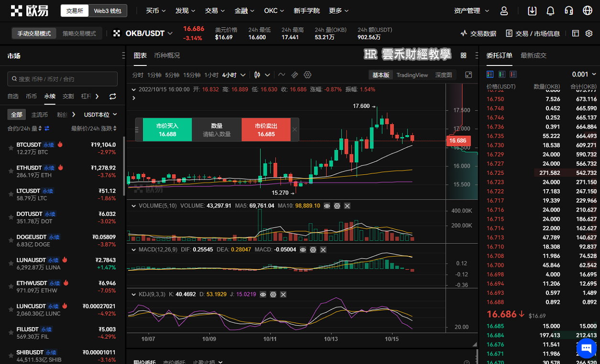
Task: Open the USDT本位 margin type dropdown
Action: (x=100, y=115)
